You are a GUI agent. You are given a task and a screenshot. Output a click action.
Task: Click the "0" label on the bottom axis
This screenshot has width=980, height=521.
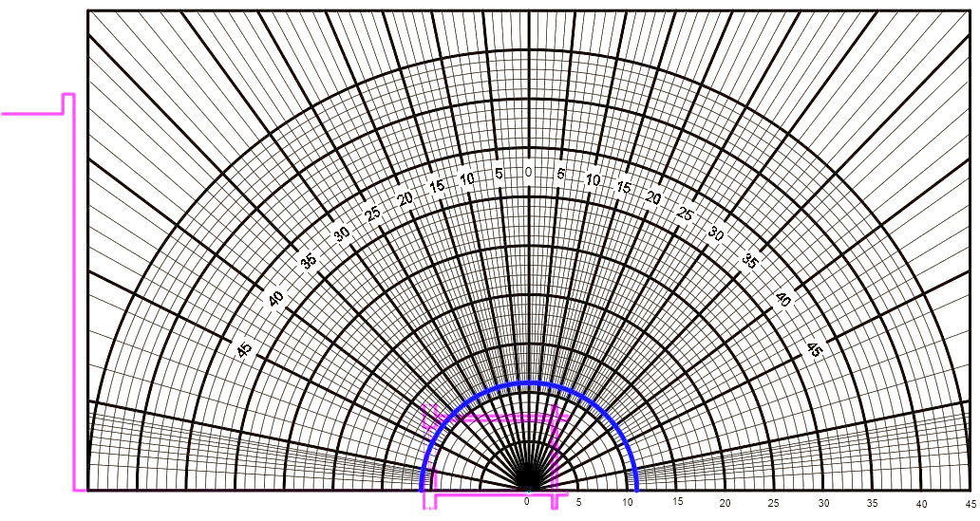pyautogui.click(x=526, y=501)
